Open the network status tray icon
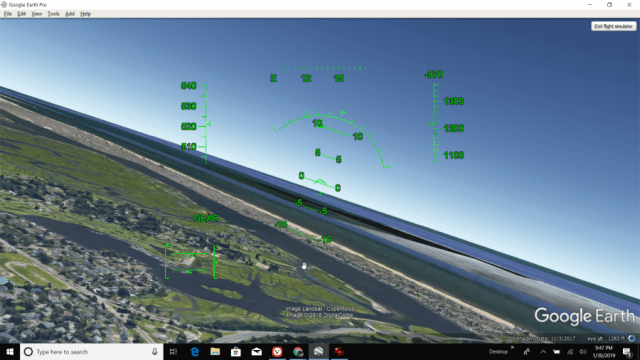Screen dimensions: 640x360 pos(570,351)
